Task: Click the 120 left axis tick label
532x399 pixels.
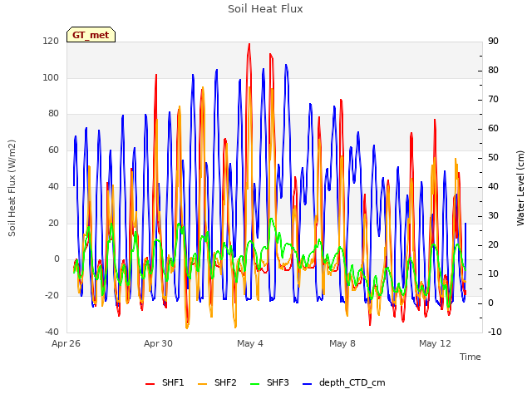Action: pyautogui.click(x=51, y=41)
